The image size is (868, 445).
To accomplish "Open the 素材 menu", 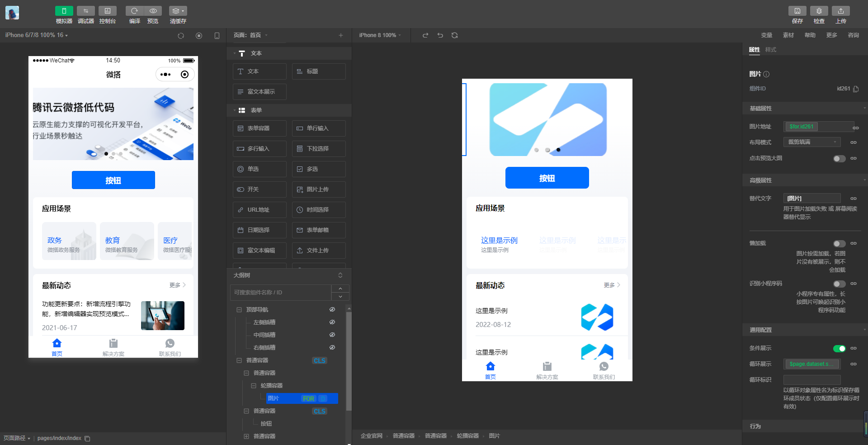I will [788, 35].
